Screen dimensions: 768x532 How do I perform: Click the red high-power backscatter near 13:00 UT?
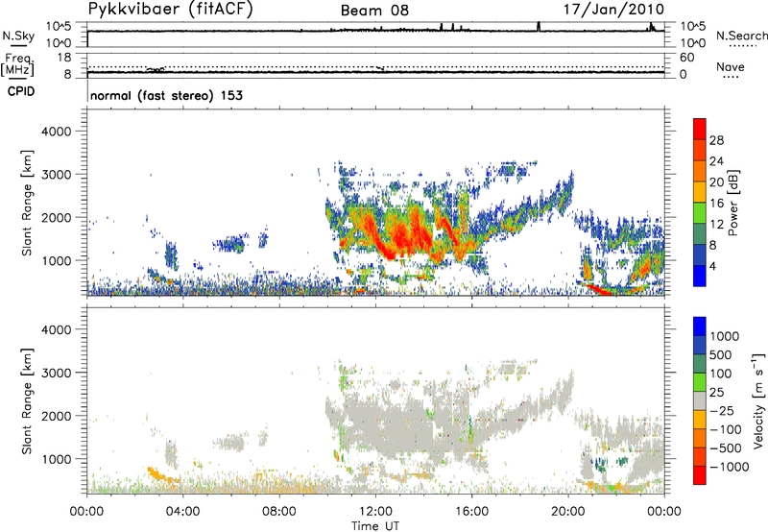point(401,237)
